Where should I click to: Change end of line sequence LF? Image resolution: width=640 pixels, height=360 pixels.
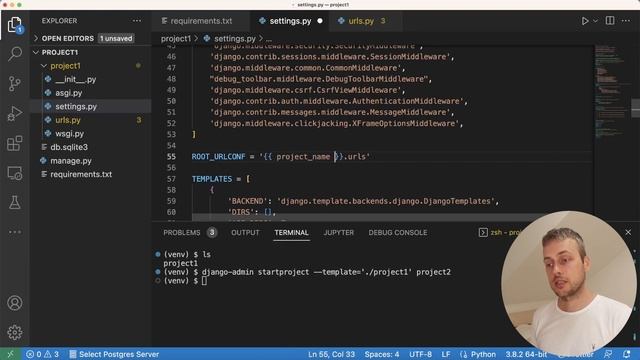point(446,354)
